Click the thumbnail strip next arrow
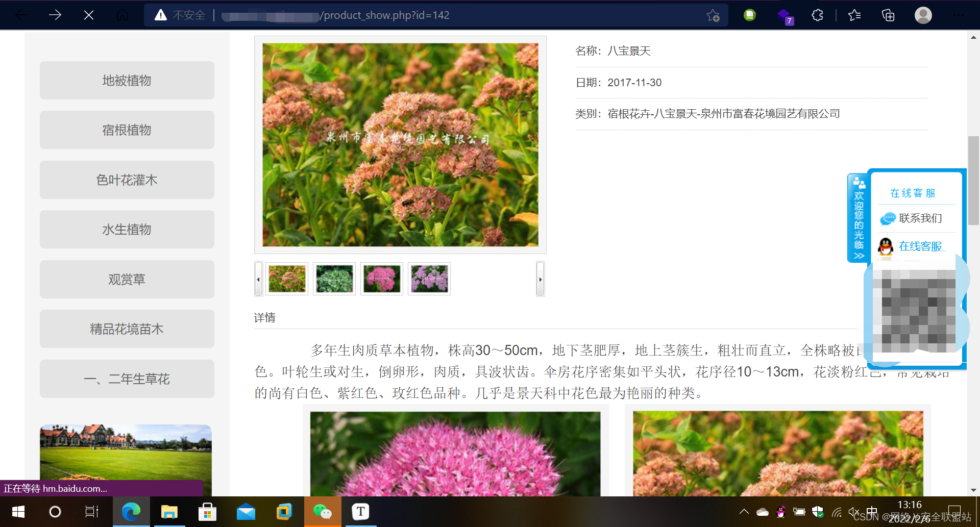This screenshot has width=980, height=527. point(541,279)
